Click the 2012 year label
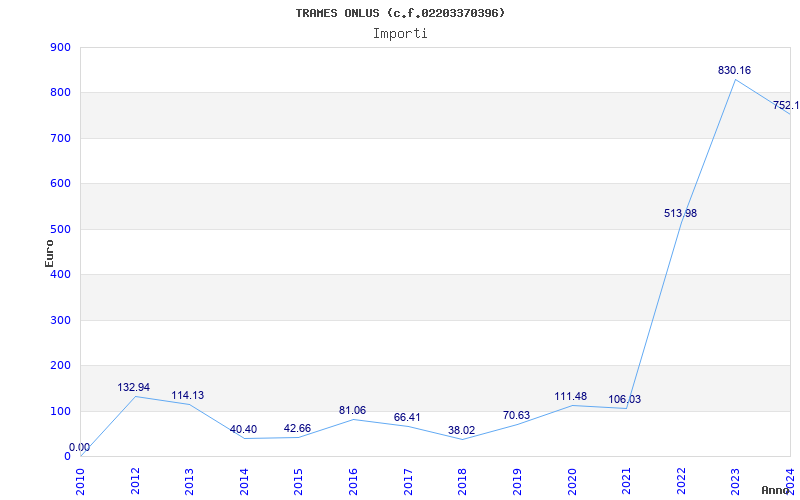800x500 pixels. (135, 481)
